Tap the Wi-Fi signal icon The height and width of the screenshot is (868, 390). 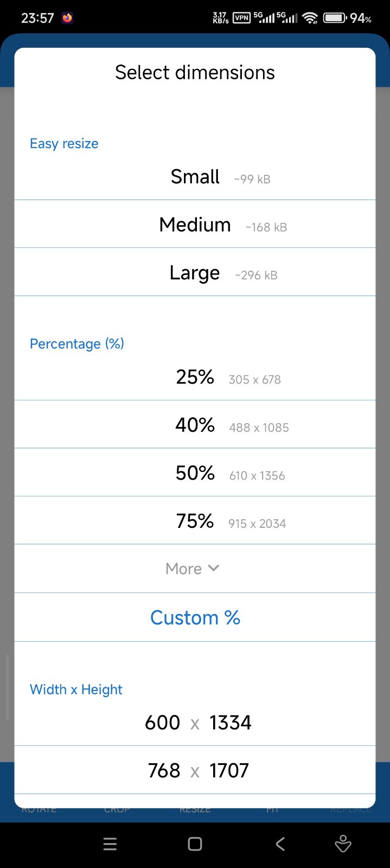[x=310, y=18]
